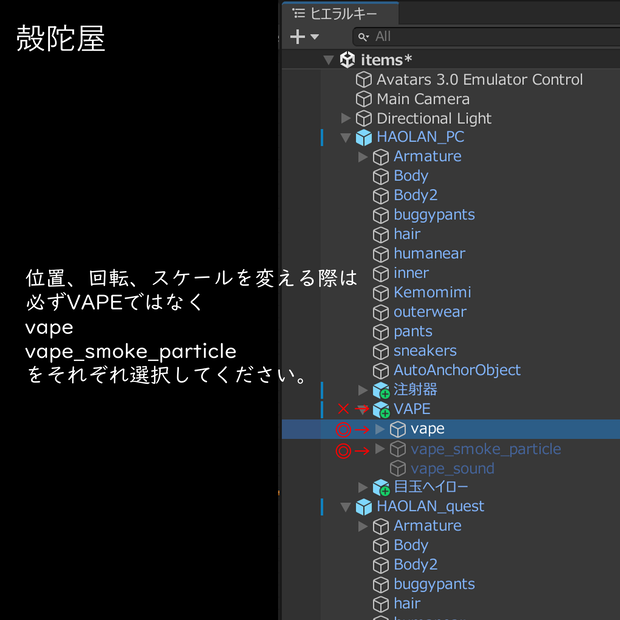Collapse the HAOLAN_PC tree node
The image size is (620, 620).
[346, 137]
